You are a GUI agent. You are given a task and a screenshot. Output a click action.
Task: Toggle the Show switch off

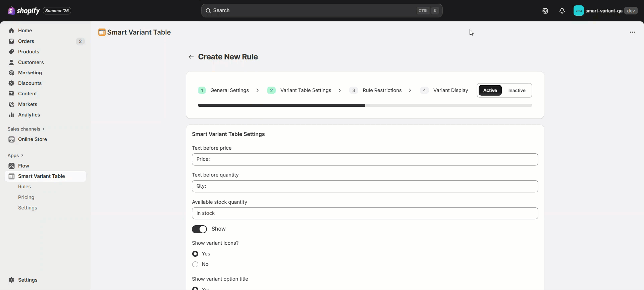(199, 229)
